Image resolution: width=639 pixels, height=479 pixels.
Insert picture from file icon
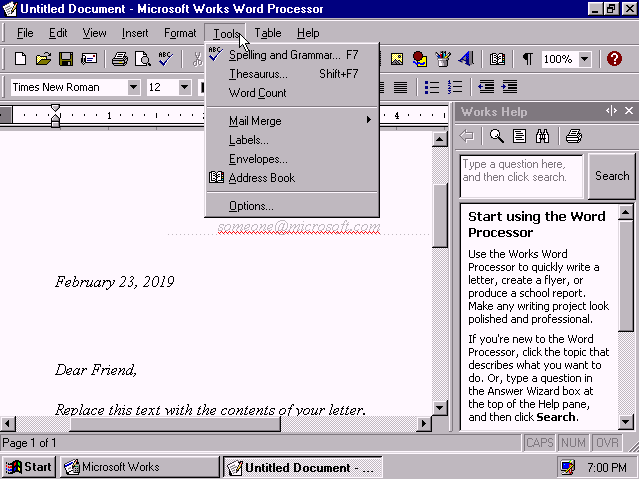pos(397,59)
